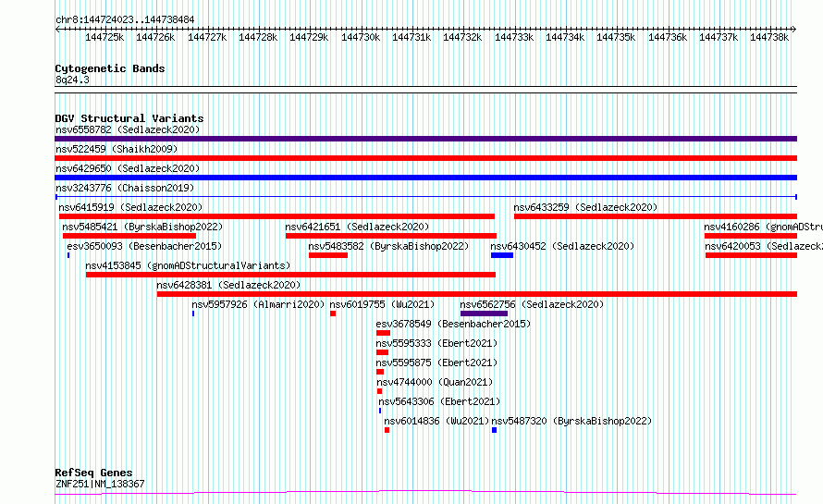
Task: Click the red nsv5595333 variant bar
Action: pyautogui.click(x=382, y=352)
